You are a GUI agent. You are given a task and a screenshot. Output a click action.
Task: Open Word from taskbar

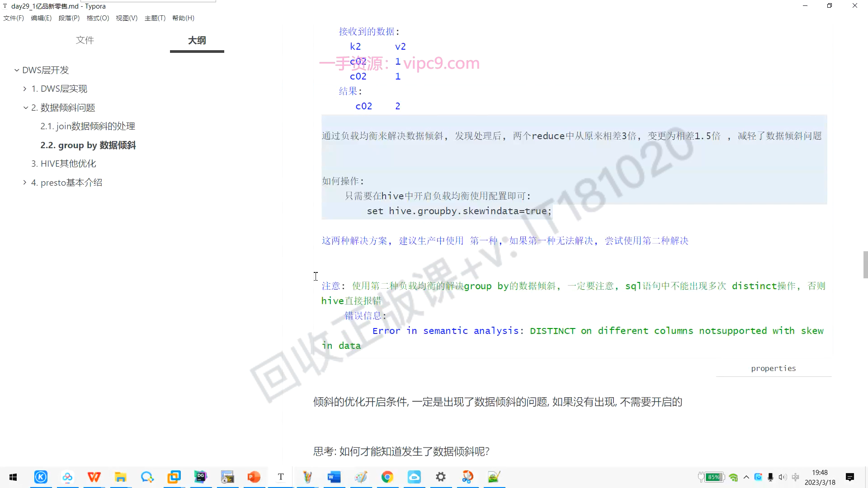(x=334, y=477)
